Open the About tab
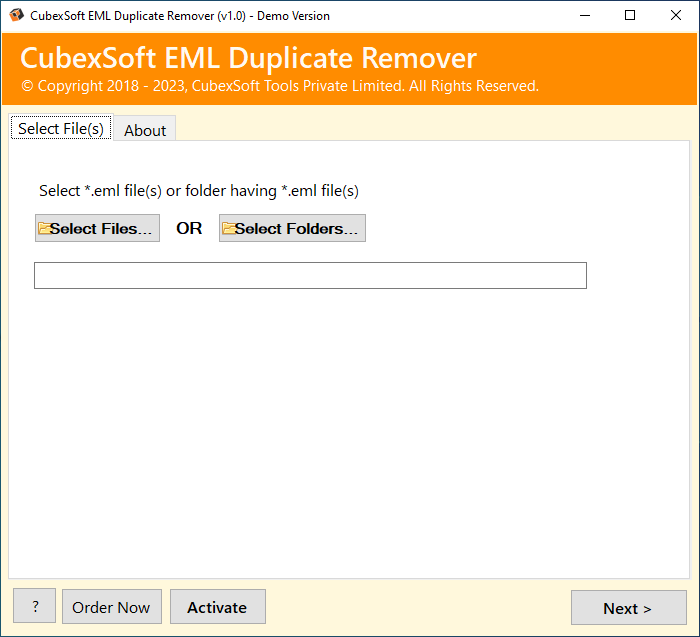The height and width of the screenshot is (637, 700). 145,130
